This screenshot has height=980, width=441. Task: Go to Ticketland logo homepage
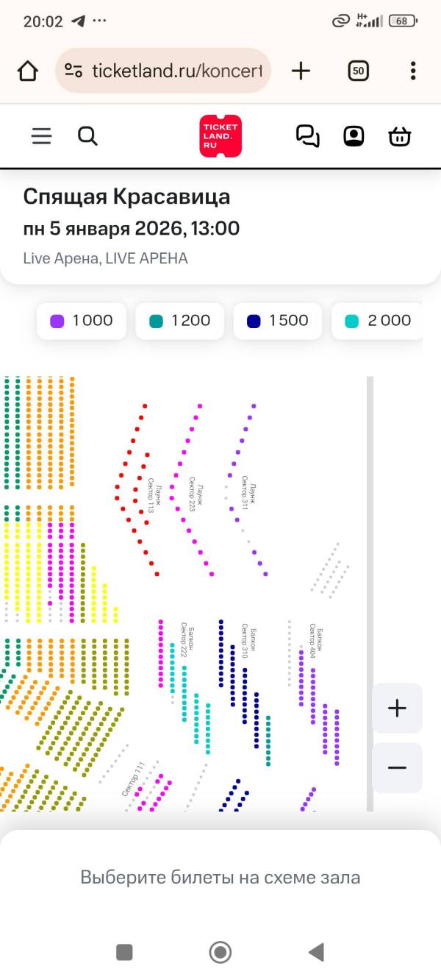tap(220, 136)
